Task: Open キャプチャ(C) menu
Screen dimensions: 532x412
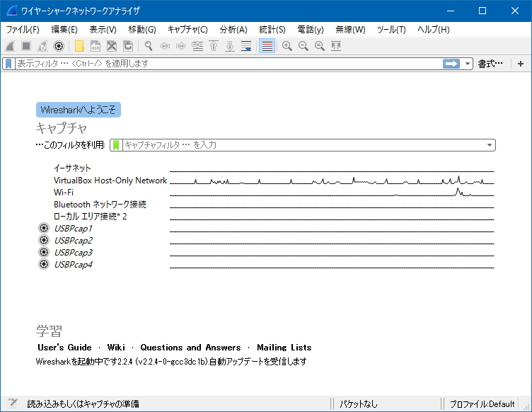Action: 187,30
